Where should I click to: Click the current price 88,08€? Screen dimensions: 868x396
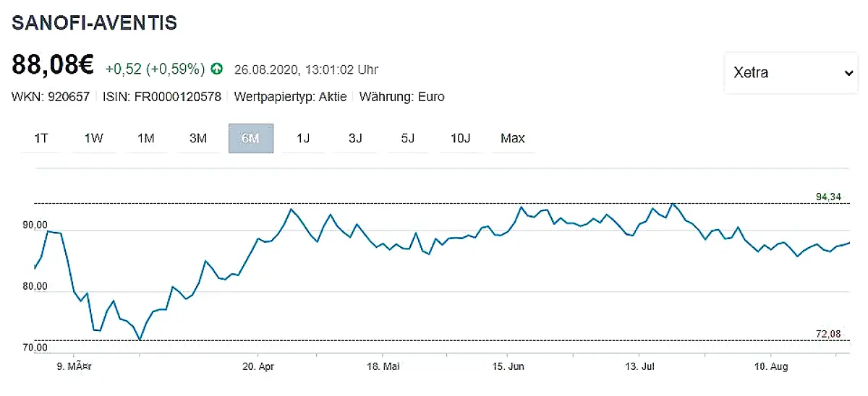click(x=53, y=65)
